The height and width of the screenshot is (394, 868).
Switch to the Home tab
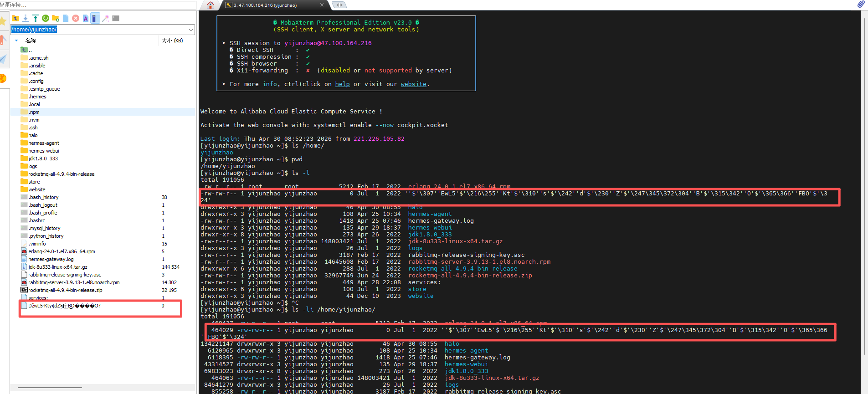click(x=210, y=5)
